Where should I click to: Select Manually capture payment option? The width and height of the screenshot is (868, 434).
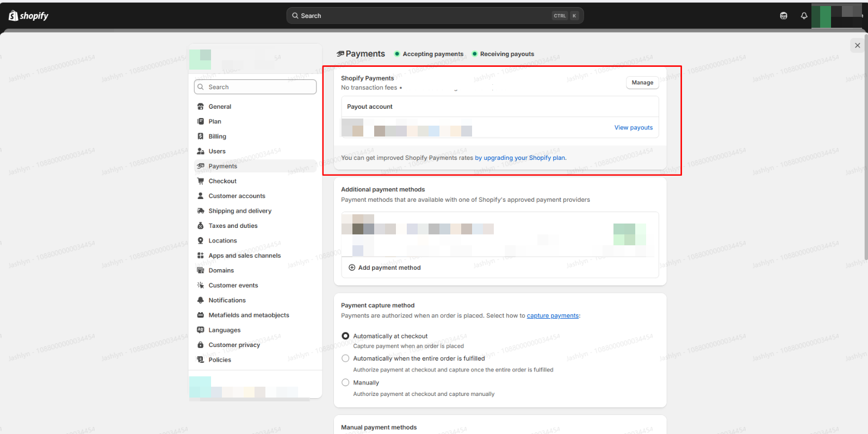345,383
